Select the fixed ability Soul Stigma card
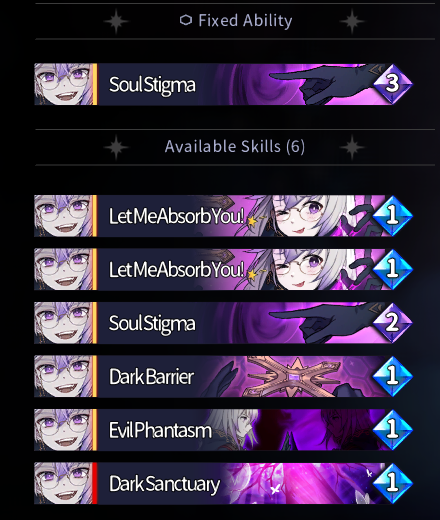Viewport: 440px width, 520px height. click(x=223, y=84)
